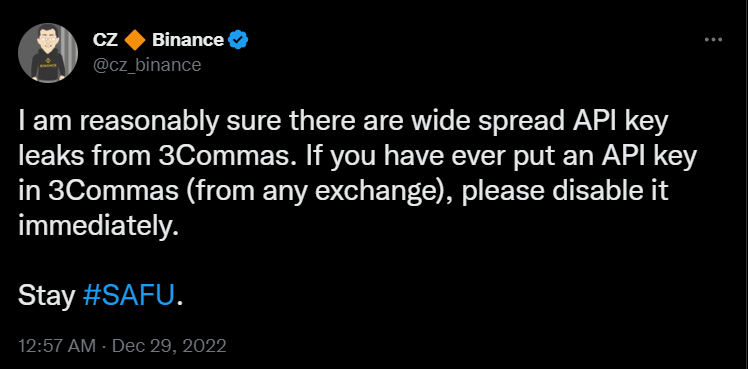Image resolution: width=748 pixels, height=369 pixels.
Task: Click "3Commas." in the second line
Action: point(224,158)
